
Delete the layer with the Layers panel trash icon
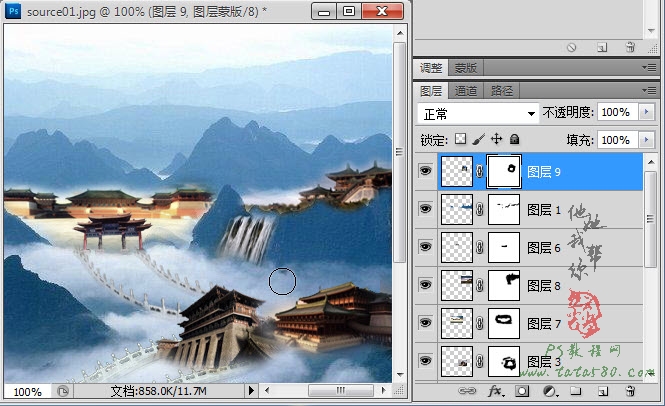coord(630,391)
